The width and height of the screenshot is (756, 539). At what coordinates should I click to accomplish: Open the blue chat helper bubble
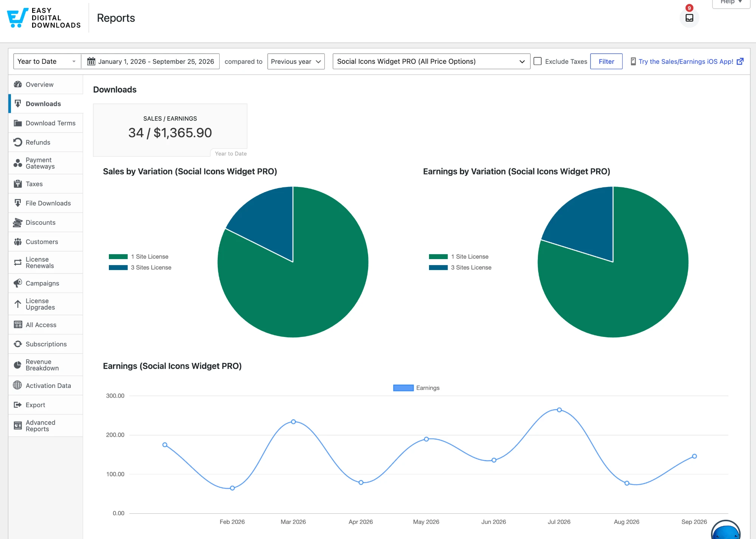coord(726,530)
